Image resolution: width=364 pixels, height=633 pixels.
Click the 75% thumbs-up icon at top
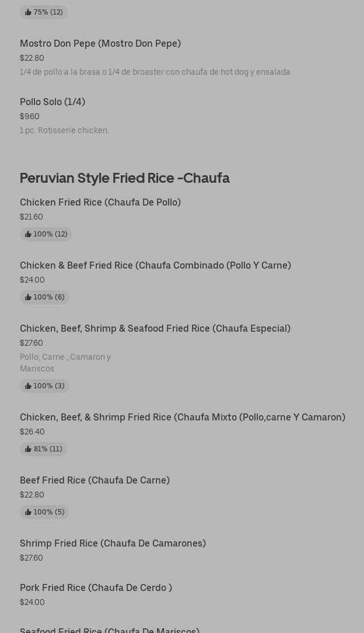(28, 12)
